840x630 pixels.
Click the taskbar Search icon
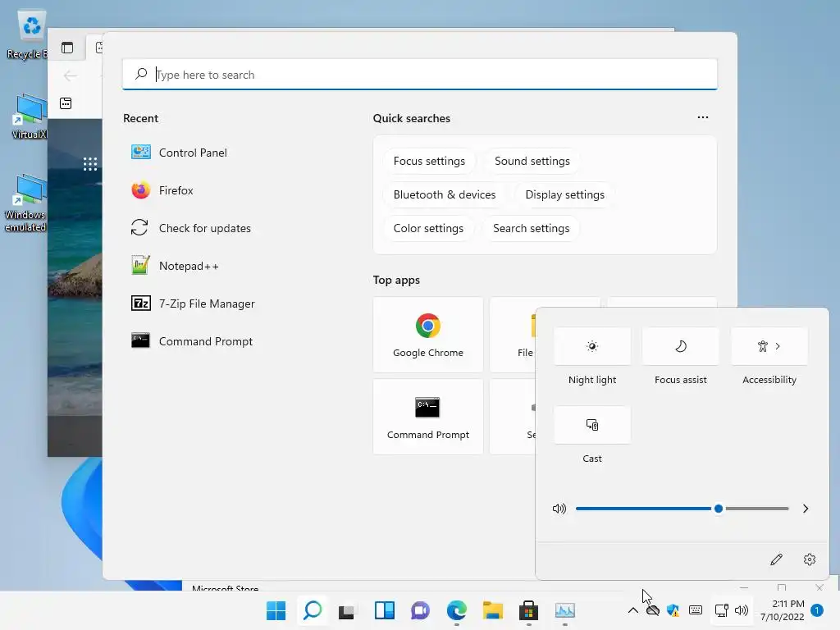[313, 610]
